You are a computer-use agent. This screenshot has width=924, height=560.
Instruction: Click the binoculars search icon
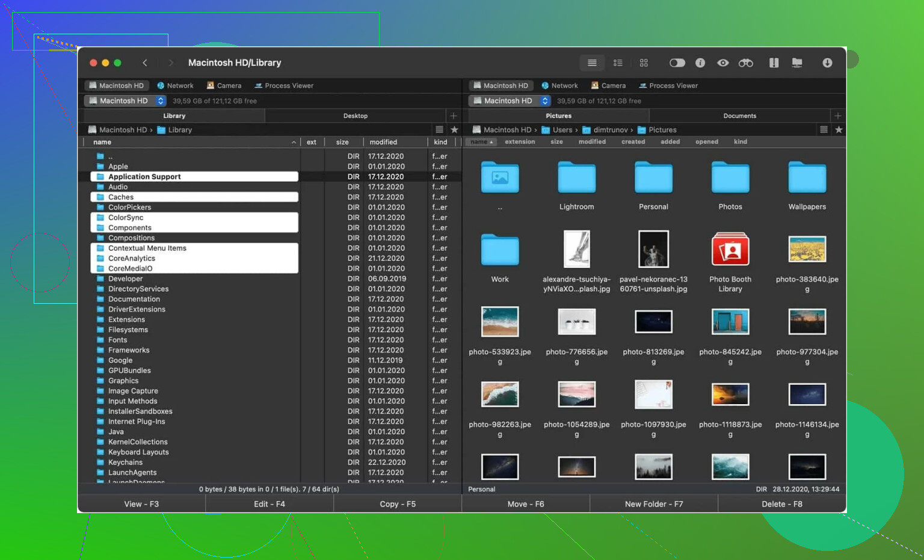pos(745,63)
